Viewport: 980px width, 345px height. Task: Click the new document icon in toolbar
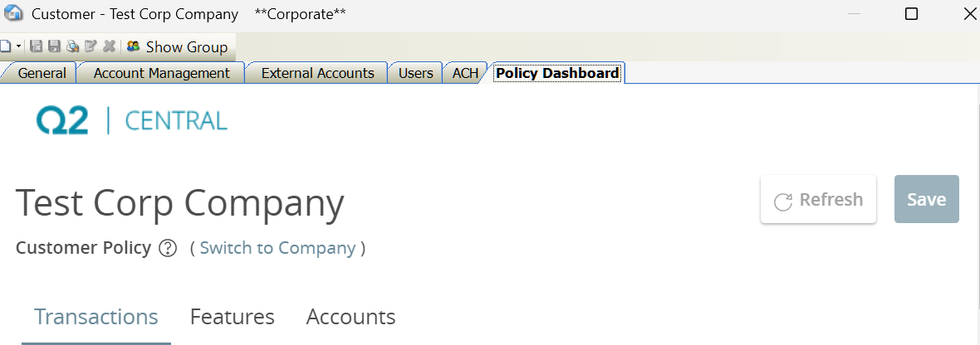point(5,46)
